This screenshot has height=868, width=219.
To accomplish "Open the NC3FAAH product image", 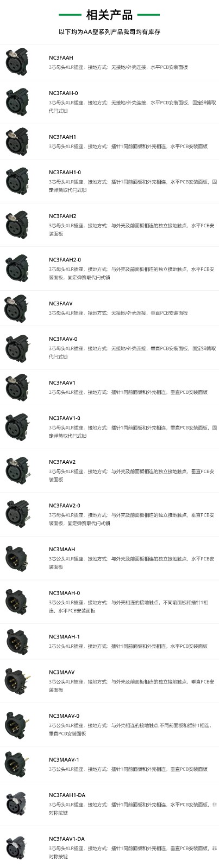I will click(17, 62).
